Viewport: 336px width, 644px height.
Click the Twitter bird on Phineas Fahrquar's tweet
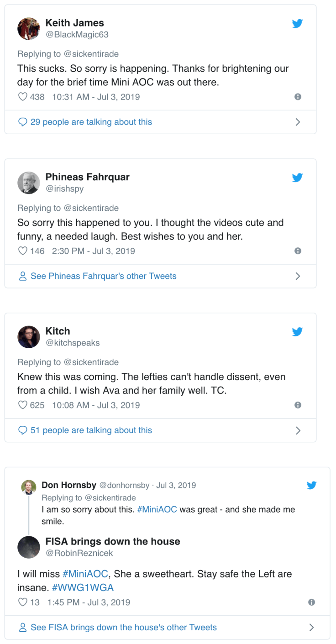(x=297, y=178)
